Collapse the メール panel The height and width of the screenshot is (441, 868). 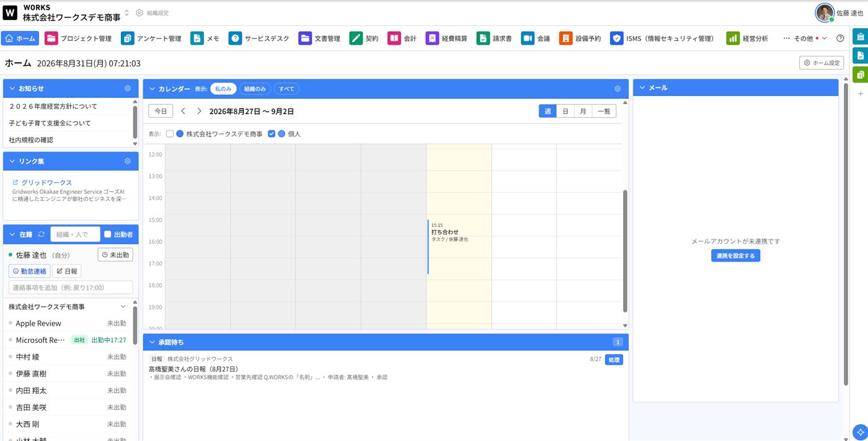[642, 88]
